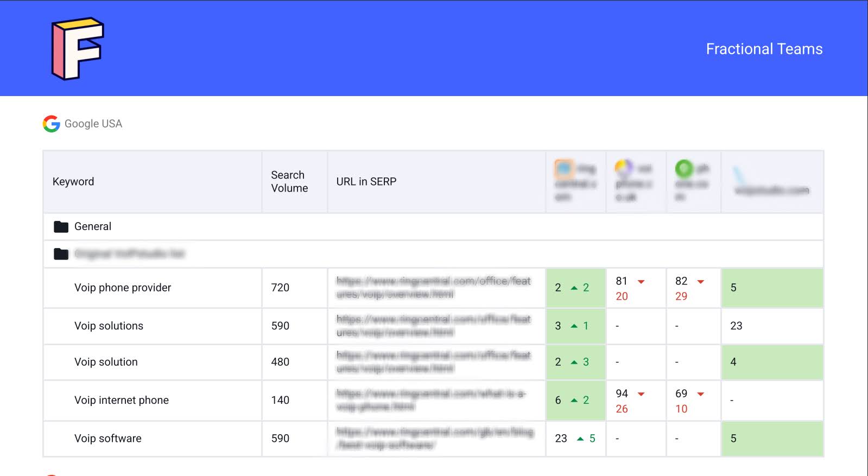The height and width of the screenshot is (476, 868).
Task: Click search volume 480
Action: click(280, 362)
